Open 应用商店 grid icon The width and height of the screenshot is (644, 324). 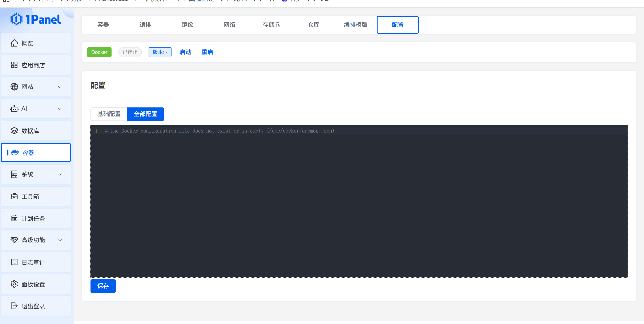[14, 65]
